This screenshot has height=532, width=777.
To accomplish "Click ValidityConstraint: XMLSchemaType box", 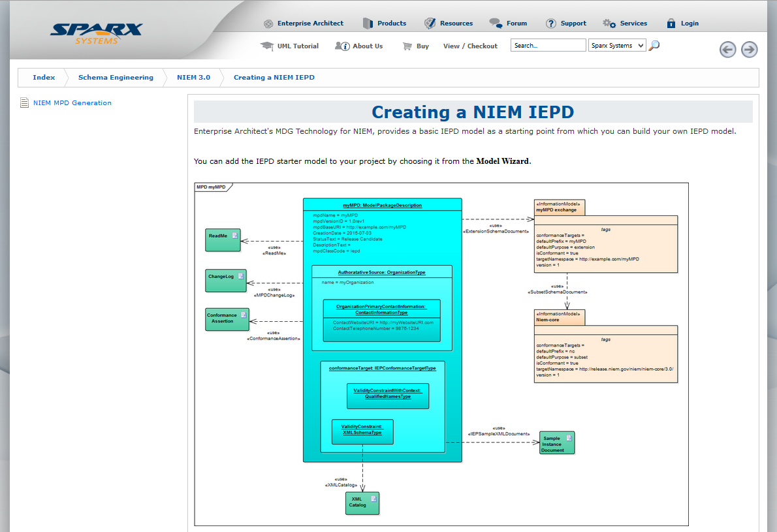I will pyautogui.click(x=362, y=432).
